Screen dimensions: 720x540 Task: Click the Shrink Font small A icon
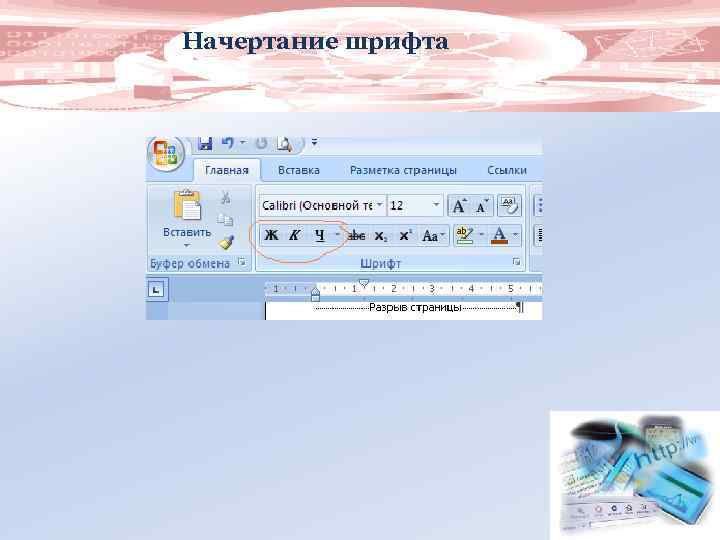pyautogui.click(x=482, y=206)
